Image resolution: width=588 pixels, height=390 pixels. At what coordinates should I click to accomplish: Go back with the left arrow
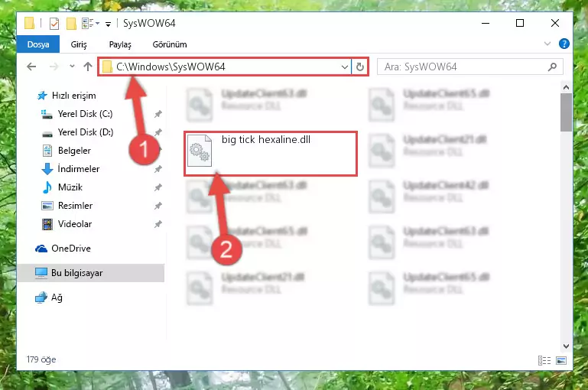pos(31,67)
